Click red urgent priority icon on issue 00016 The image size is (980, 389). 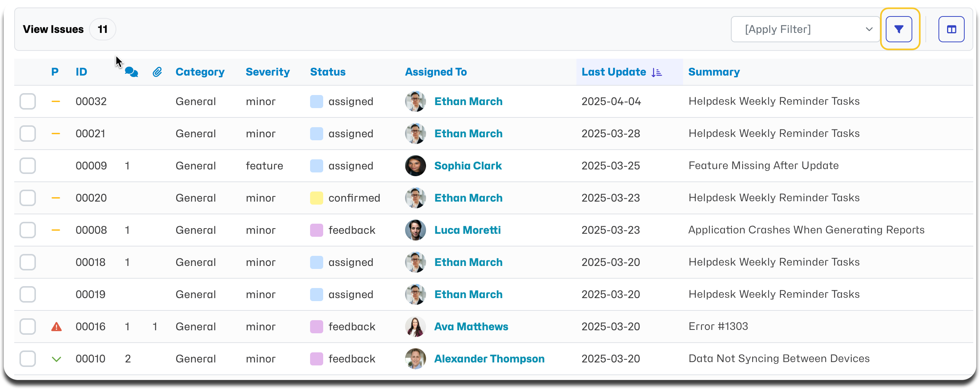point(56,327)
